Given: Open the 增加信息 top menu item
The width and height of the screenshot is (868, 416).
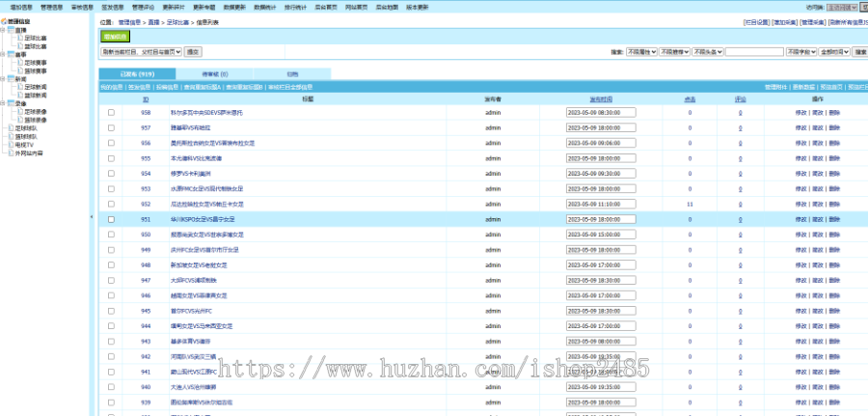Looking at the screenshot, I should 21,8.
